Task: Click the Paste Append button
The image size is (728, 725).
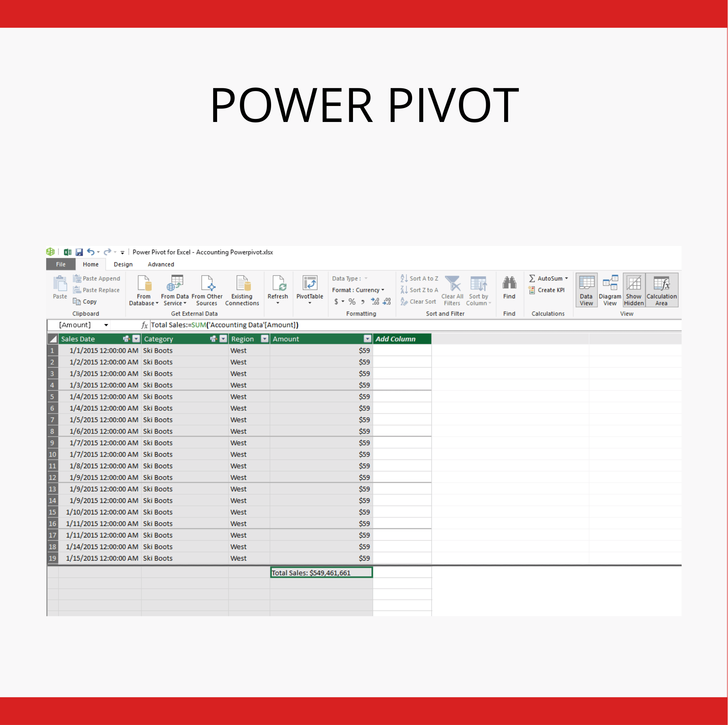Action: click(x=96, y=279)
